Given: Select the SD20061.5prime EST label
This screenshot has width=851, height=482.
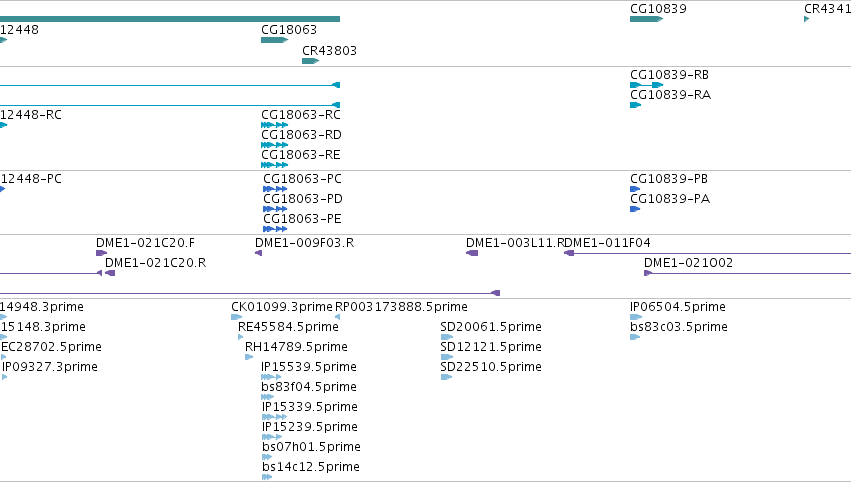Looking at the screenshot, I should [x=491, y=327].
